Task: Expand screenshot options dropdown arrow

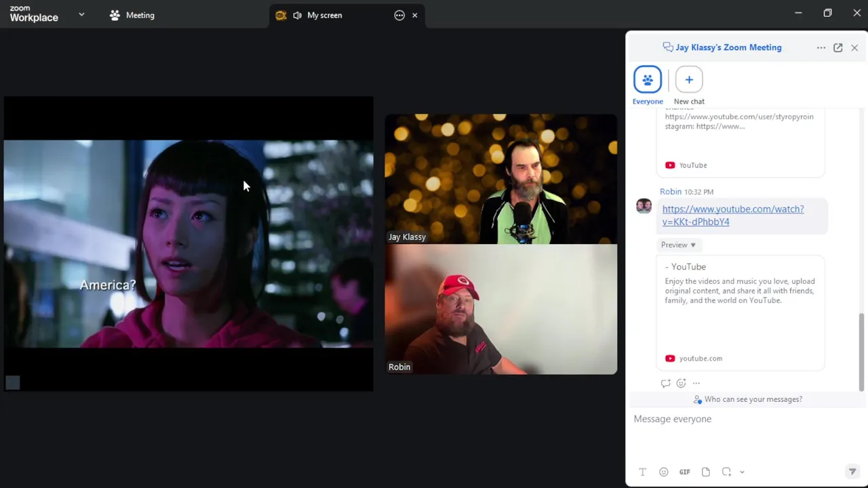Action: point(742,472)
